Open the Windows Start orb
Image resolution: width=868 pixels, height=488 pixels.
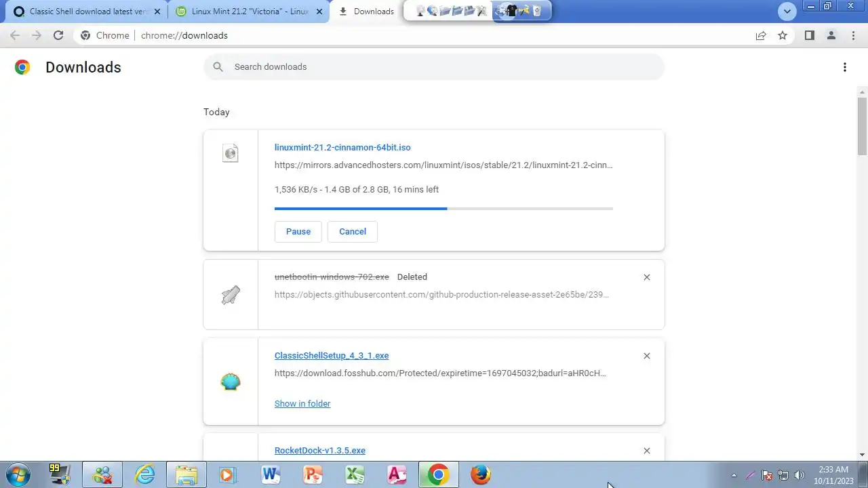(x=18, y=474)
